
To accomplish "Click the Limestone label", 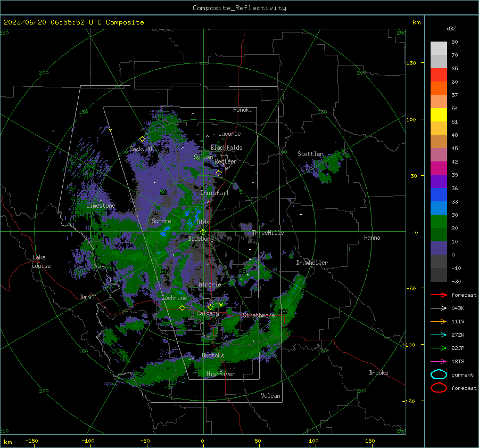I will (101, 206).
